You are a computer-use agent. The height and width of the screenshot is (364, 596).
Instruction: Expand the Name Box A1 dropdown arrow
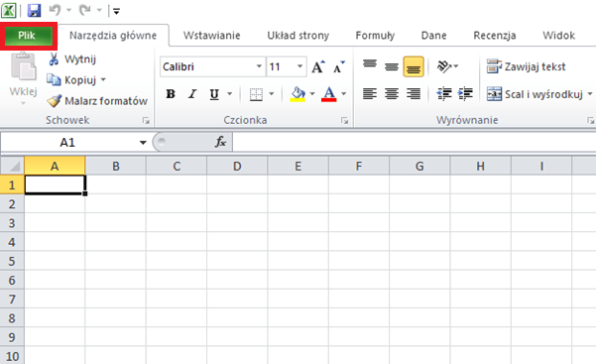[143, 143]
